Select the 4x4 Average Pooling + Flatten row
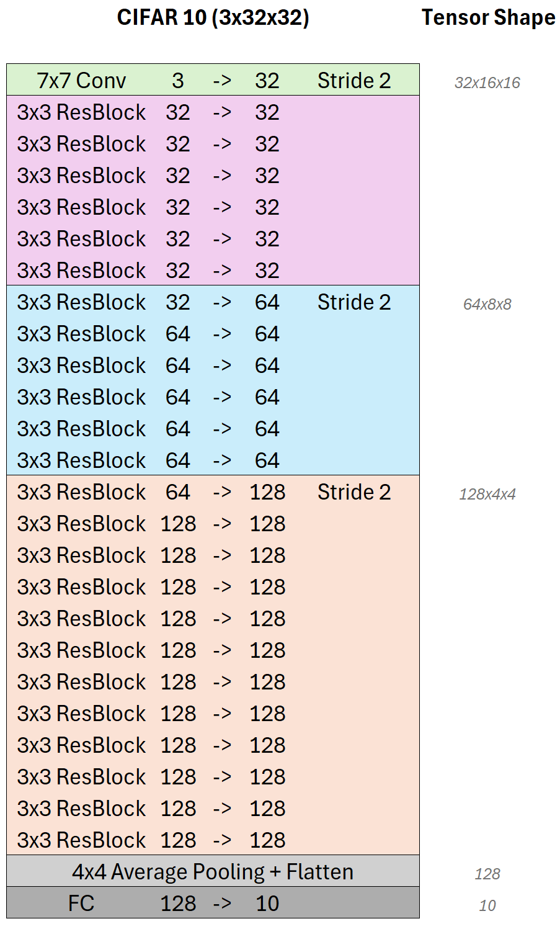 coord(213,872)
